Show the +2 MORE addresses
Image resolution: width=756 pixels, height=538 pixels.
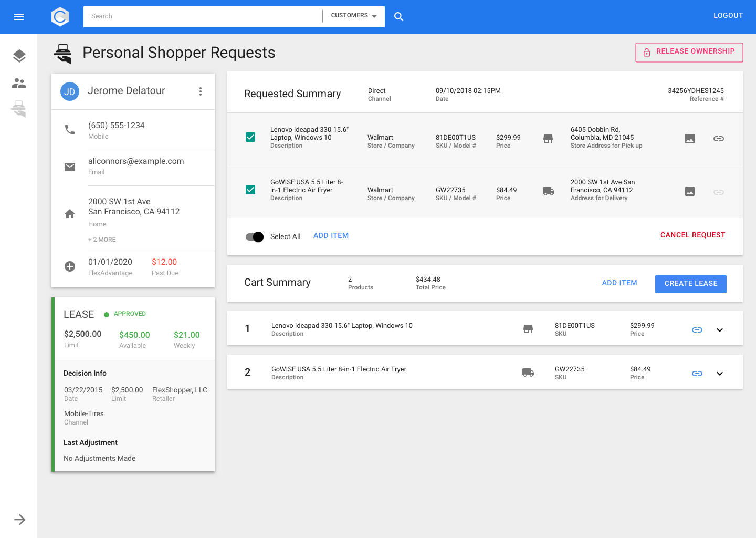[x=102, y=240]
